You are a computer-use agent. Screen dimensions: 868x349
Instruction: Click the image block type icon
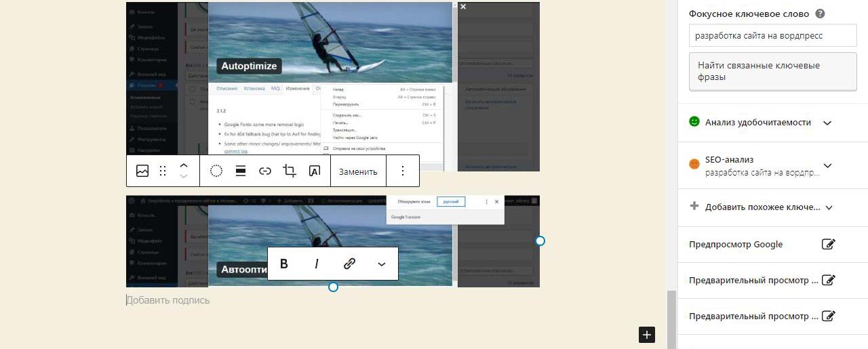[142, 171]
